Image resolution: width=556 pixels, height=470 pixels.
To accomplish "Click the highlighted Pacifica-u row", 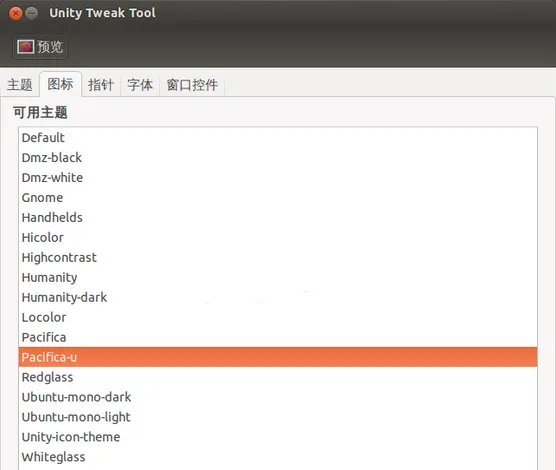I will [278, 357].
